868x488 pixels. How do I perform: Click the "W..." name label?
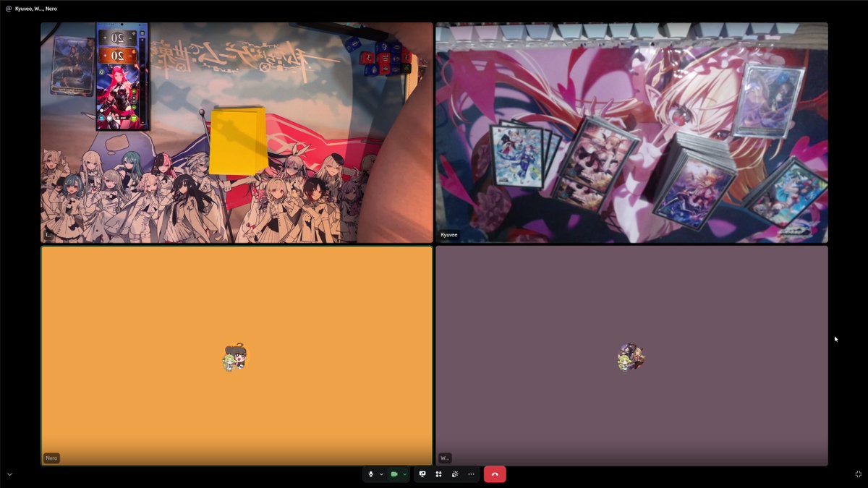tap(445, 458)
